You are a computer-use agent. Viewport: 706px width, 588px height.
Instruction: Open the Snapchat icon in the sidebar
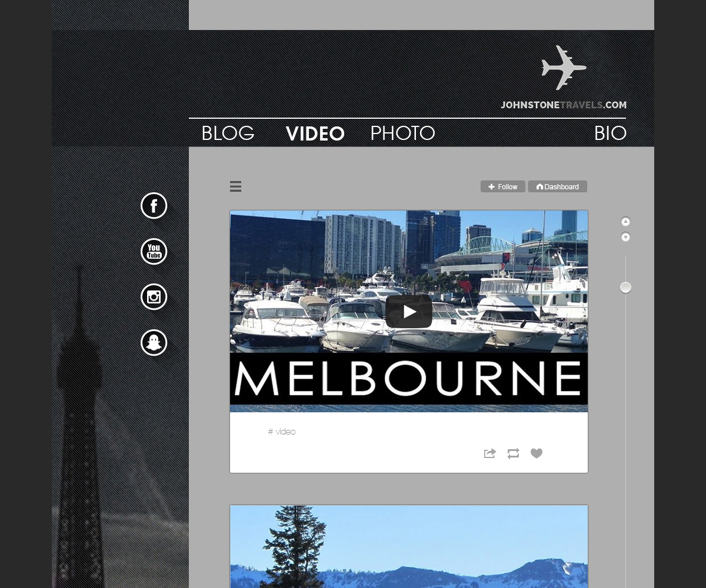pos(154,342)
